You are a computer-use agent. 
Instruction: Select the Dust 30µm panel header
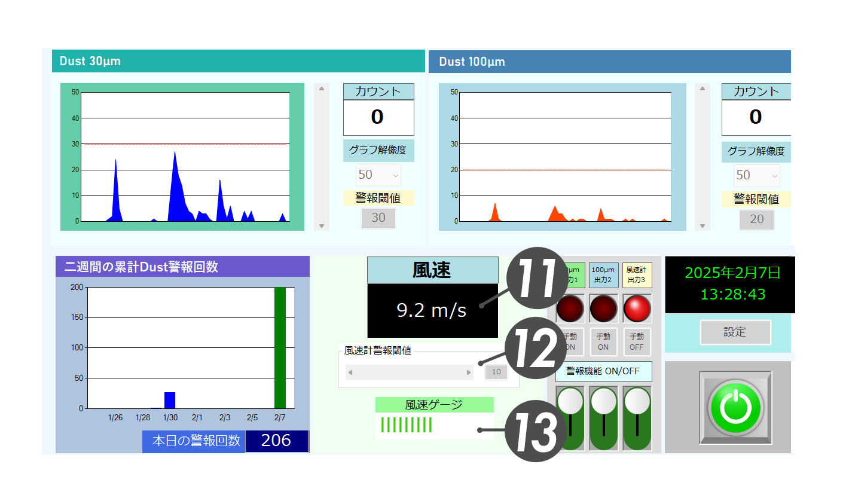(x=238, y=61)
